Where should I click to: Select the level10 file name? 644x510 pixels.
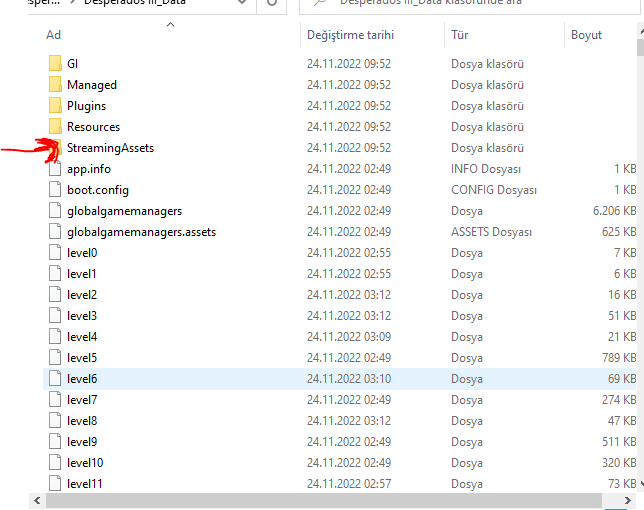(x=85, y=462)
